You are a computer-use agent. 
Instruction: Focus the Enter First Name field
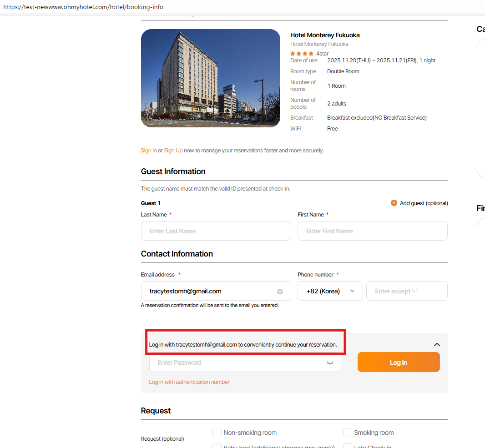click(x=372, y=231)
